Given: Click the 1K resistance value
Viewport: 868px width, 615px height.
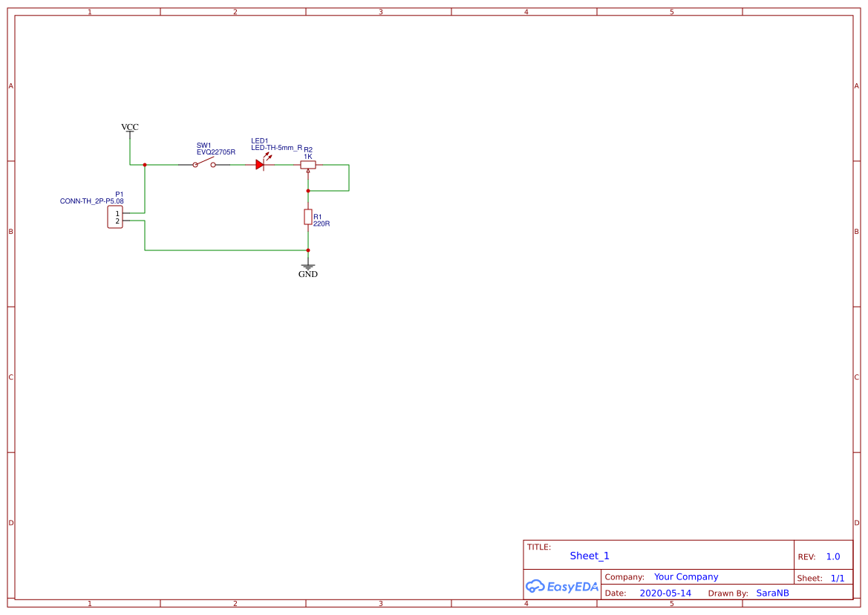Looking at the screenshot, I should click(x=308, y=157).
